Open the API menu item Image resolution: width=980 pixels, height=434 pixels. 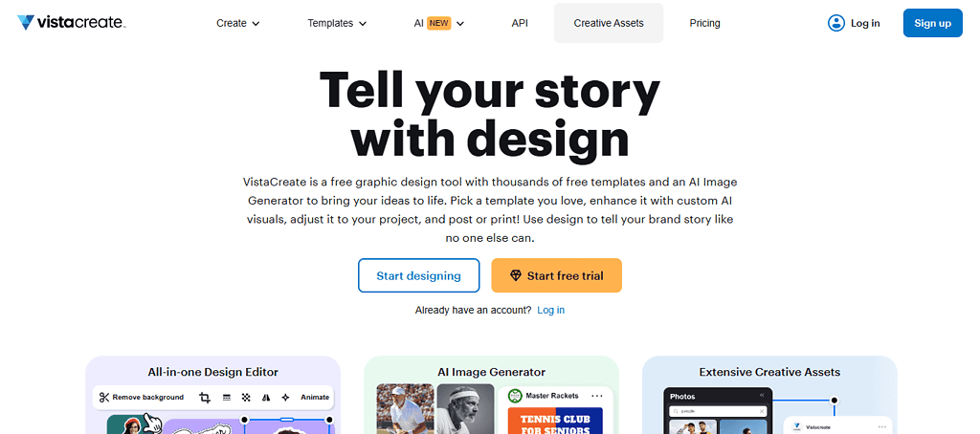520,23
